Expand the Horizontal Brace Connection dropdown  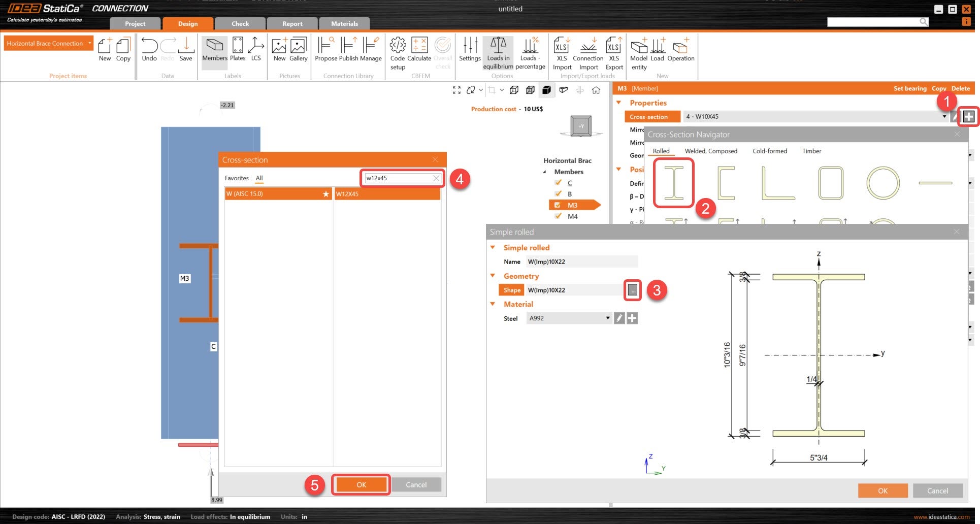click(x=90, y=43)
